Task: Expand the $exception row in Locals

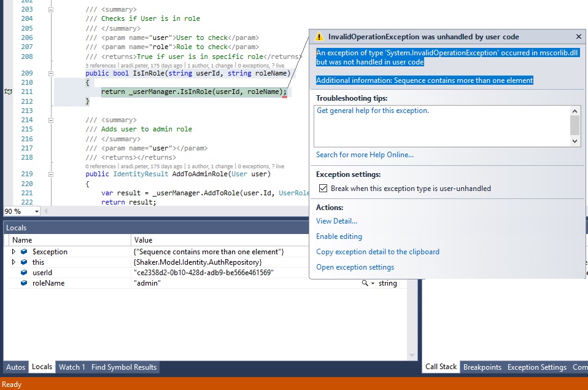Action: point(14,251)
